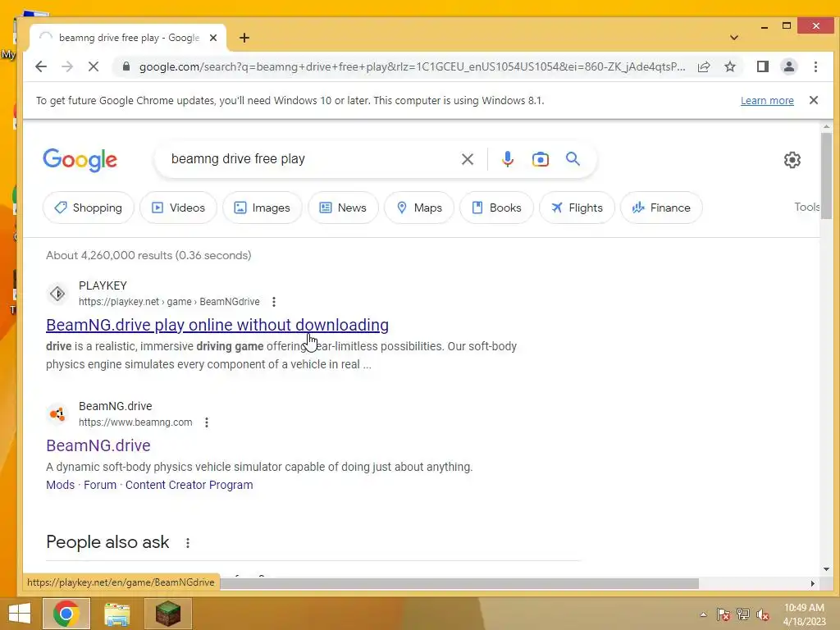Screen dimensions: 840x630
Task: Show hidden system tray icons
Action: coord(703,614)
